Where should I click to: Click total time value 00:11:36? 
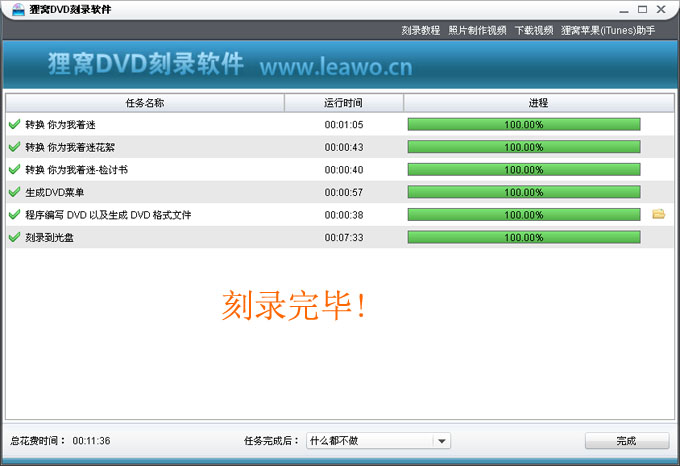pyautogui.click(x=91, y=441)
